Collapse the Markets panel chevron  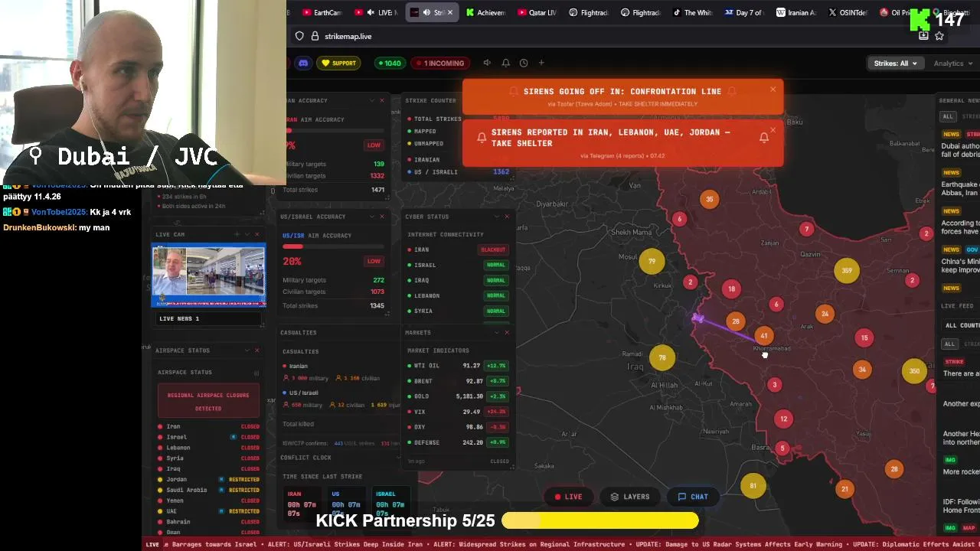(x=496, y=332)
